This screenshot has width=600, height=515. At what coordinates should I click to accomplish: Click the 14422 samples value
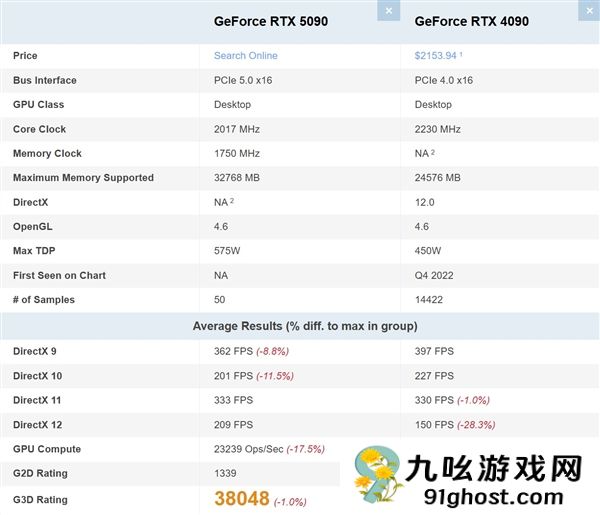click(x=429, y=300)
